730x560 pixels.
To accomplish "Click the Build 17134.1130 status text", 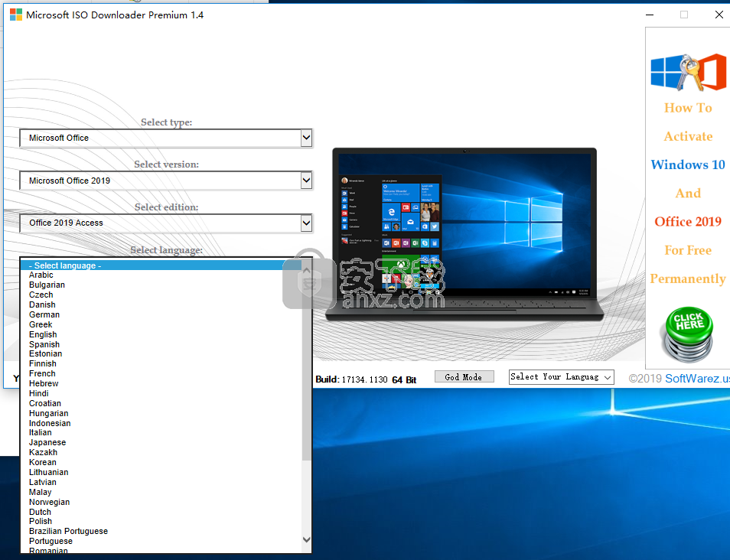I will (366, 380).
